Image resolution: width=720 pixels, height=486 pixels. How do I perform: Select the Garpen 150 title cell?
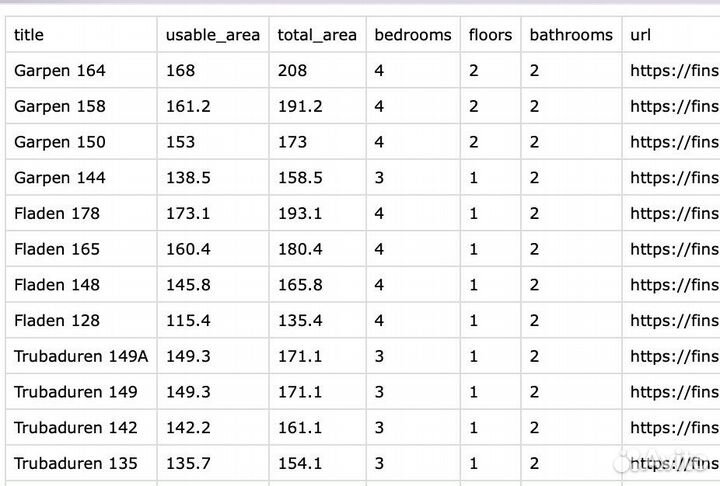[x=59, y=142]
